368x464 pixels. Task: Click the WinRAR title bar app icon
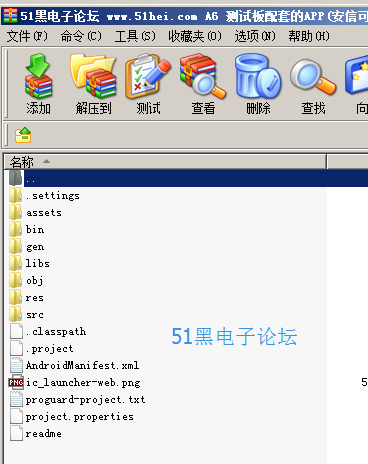(10, 16)
